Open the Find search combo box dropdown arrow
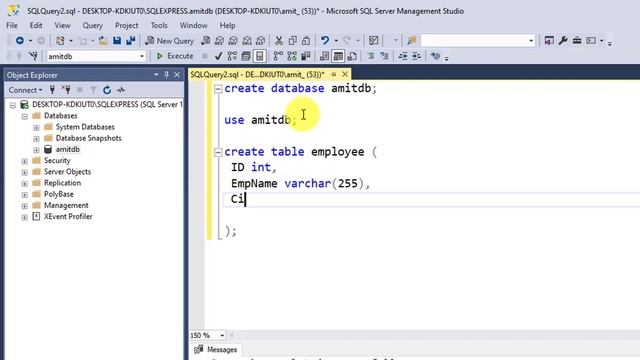The width and height of the screenshot is (640, 360). pos(531,40)
